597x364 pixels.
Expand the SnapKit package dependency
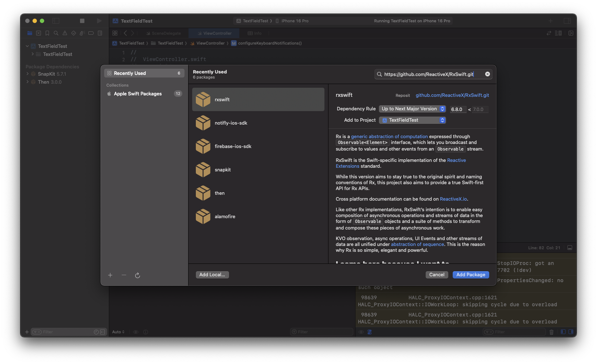(27, 74)
